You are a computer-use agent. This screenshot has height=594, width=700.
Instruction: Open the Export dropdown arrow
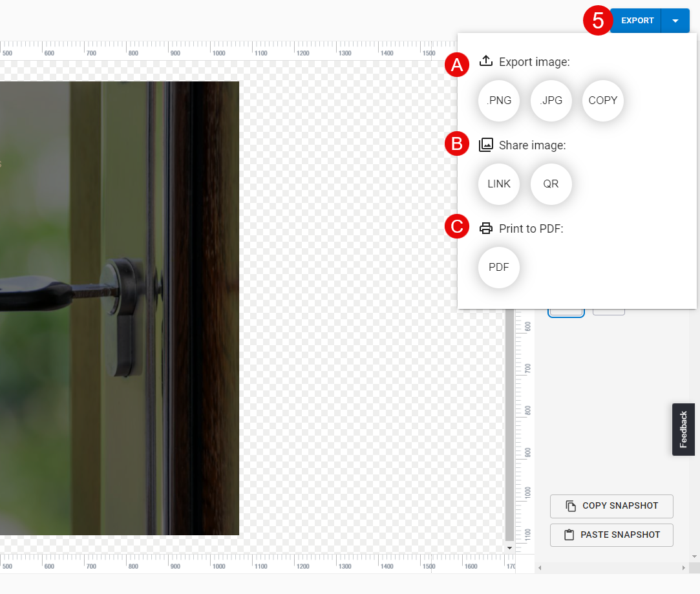point(675,21)
